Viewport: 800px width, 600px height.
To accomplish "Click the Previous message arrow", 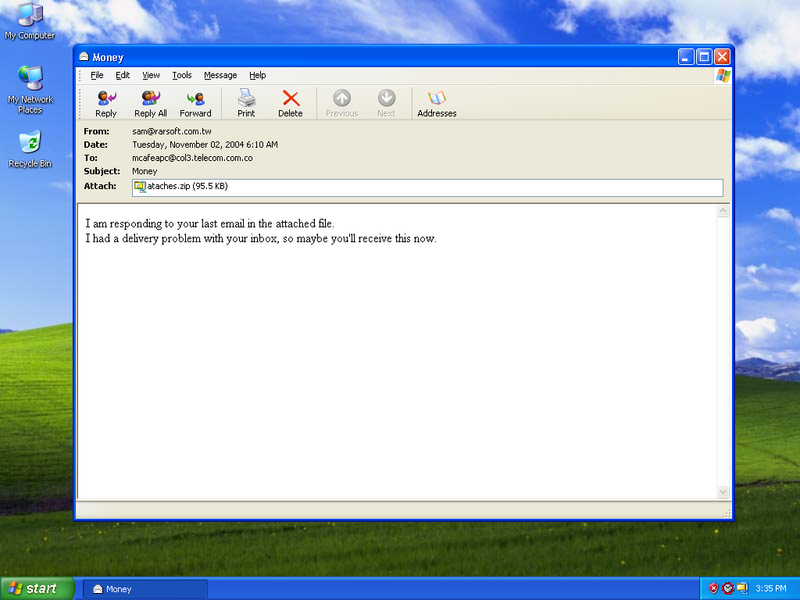I will (x=342, y=104).
